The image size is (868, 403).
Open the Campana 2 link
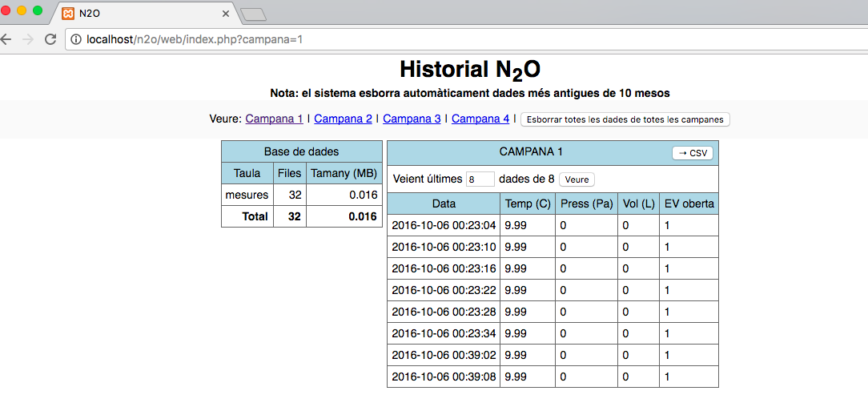[x=343, y=119]
